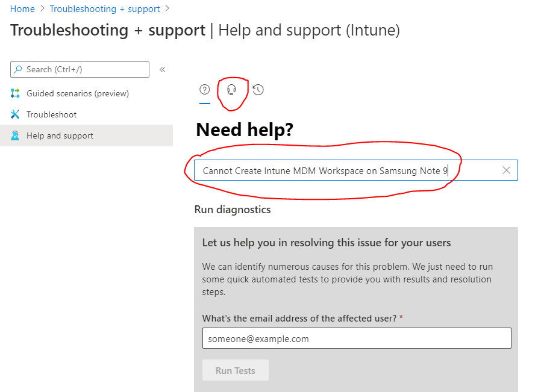
Task: Select Help and support in the sidebar
Action: (x=87, y=135)
